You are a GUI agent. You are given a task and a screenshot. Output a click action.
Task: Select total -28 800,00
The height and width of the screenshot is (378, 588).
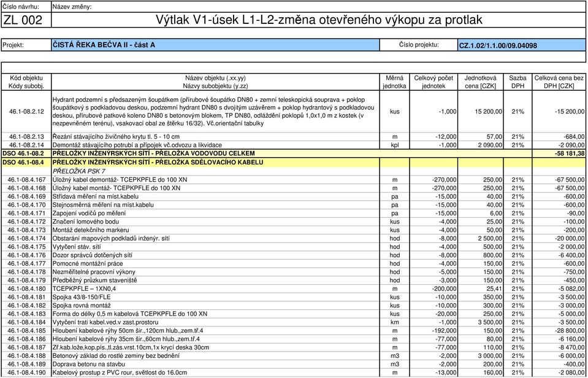[x=570, y=330]
